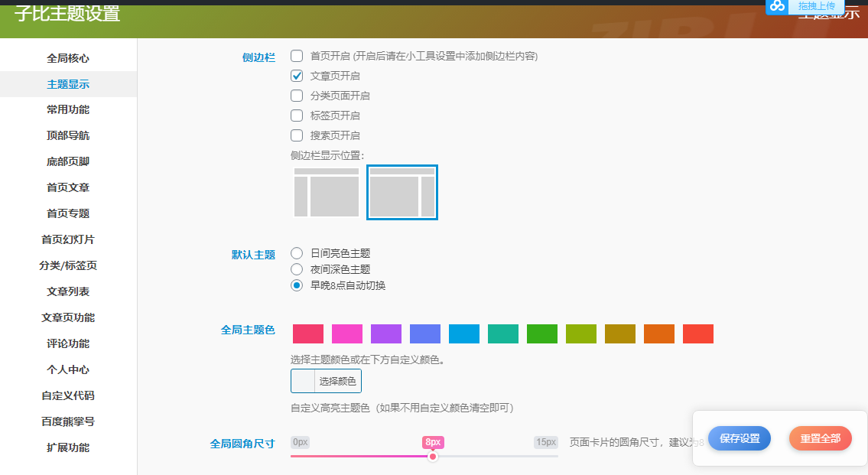Select the 日间亮色主题 radio button
Image resolution: width=868 pixels, height=475 pixels.
[x=296, y=252]
